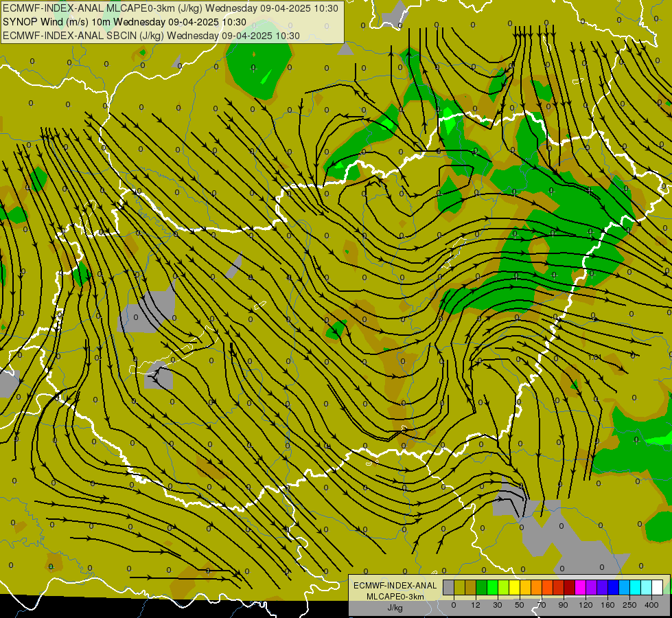The image size is (672, 618).
Task: Click the legend text MLCAPE0-3km
Action: [395, 597]
